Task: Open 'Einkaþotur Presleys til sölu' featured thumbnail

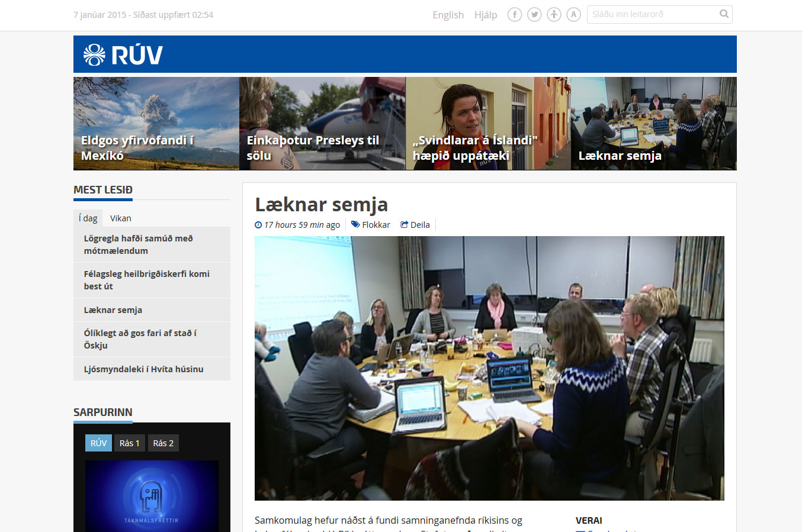Action: (322, 124)
